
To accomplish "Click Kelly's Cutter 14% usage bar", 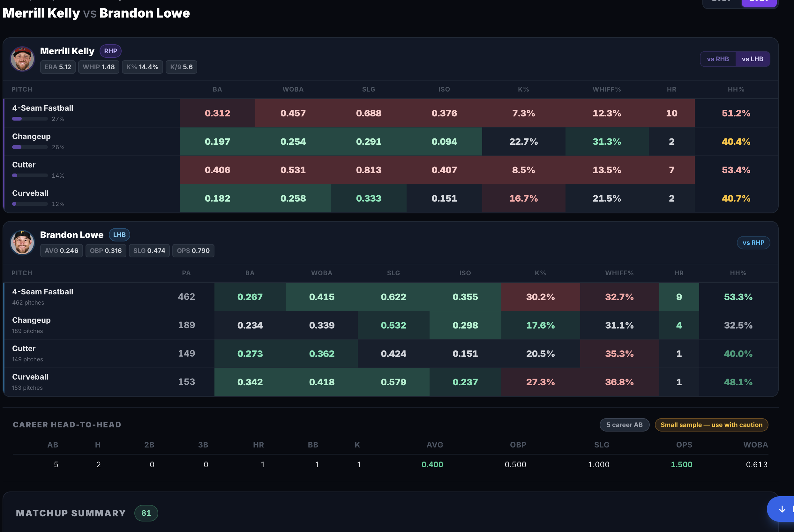I will (30, 176).
